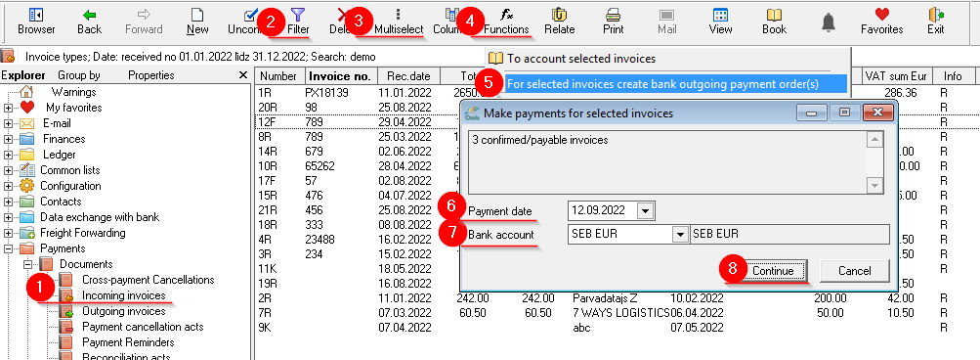
Task: Select Cross-payment Cancellations item
Action: tap(149, 280)
